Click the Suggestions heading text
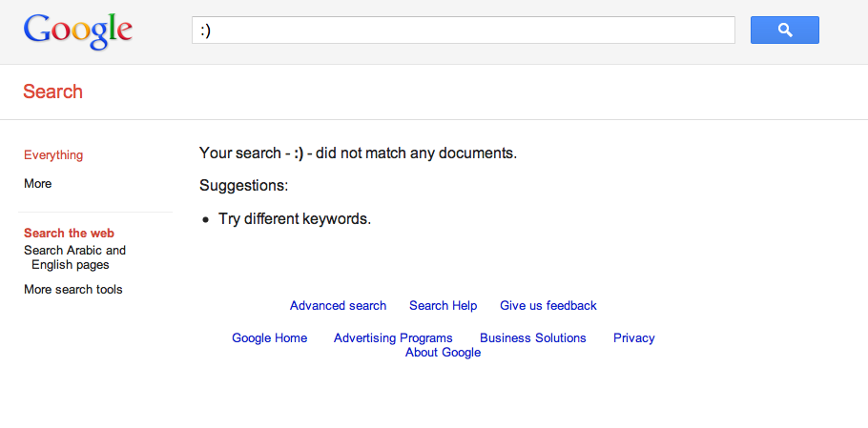This screenshot has width=868, height=428. 244,186
